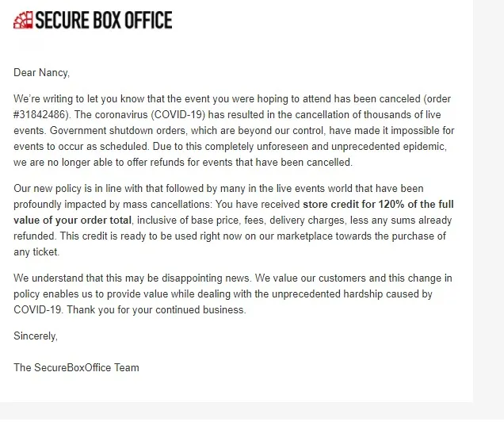Screen dimensions: 504x422
Task: Click 'Thank you for your continued business' text
Action: point(156,310)
